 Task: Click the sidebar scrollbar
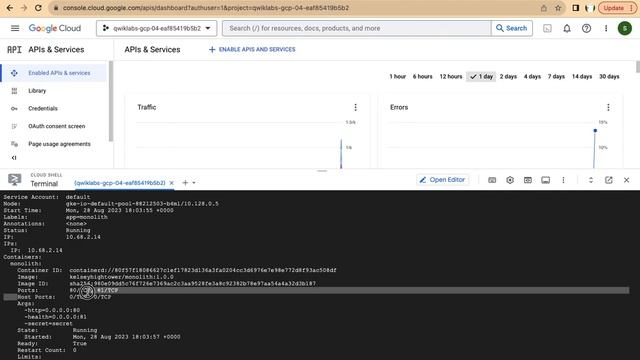pos(111,101)
